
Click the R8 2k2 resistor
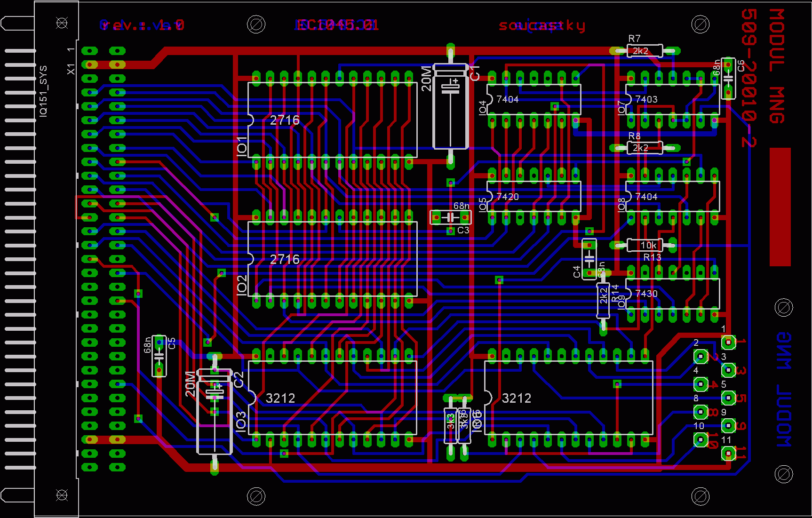[x=645, y=148]
